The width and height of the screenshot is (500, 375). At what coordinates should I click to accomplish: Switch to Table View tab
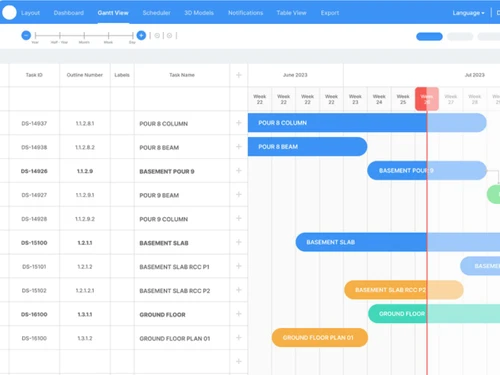[291, 13]
